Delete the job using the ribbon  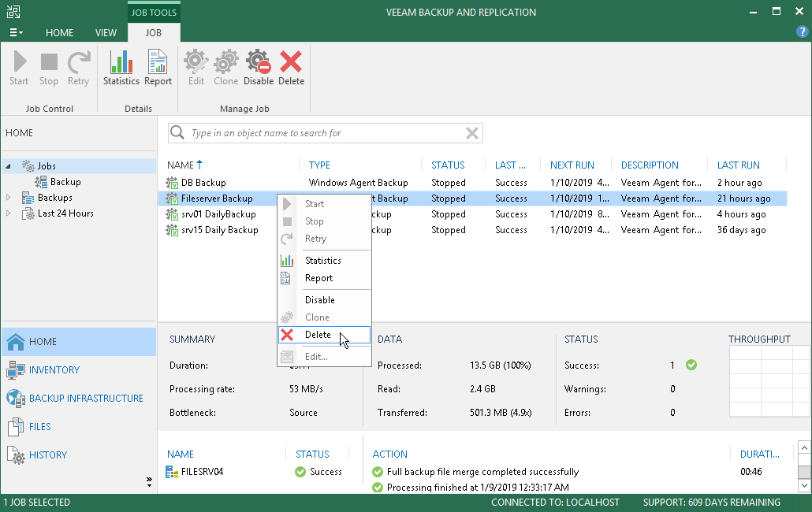[291, 68]
